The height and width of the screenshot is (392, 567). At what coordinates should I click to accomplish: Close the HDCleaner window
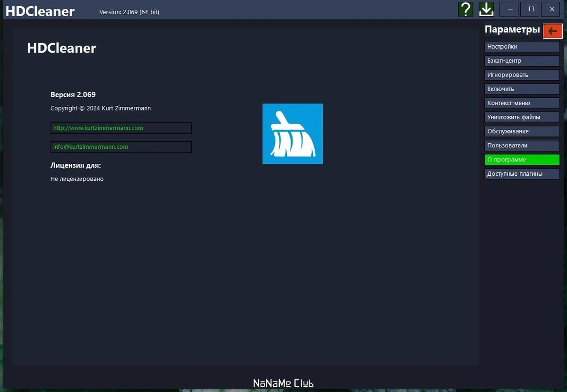click(551, 9)
